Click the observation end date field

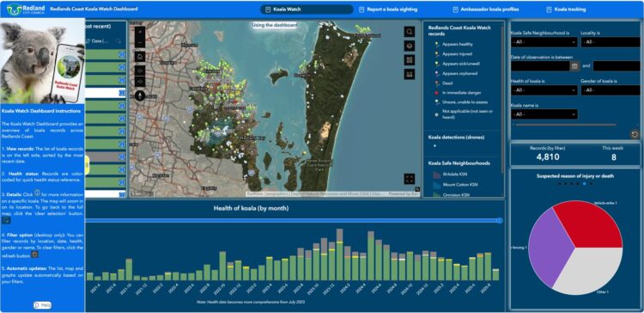617,66
